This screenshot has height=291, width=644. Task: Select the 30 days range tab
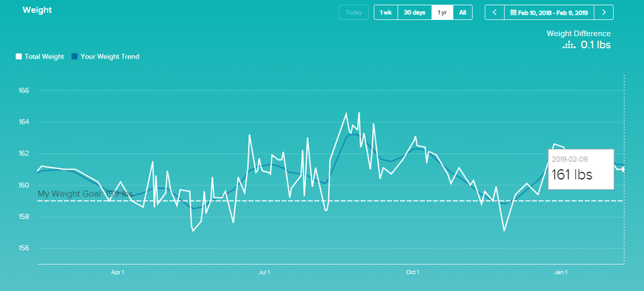(415, 13)
